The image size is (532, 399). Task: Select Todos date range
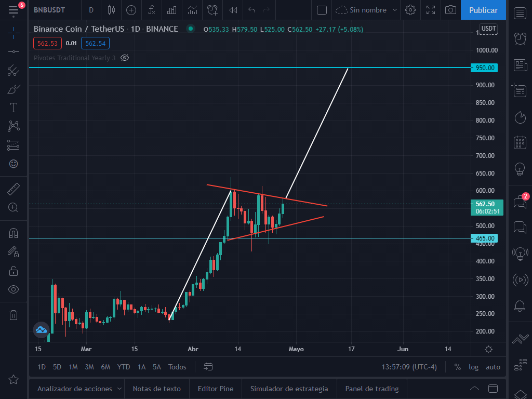tap(177, 367)
